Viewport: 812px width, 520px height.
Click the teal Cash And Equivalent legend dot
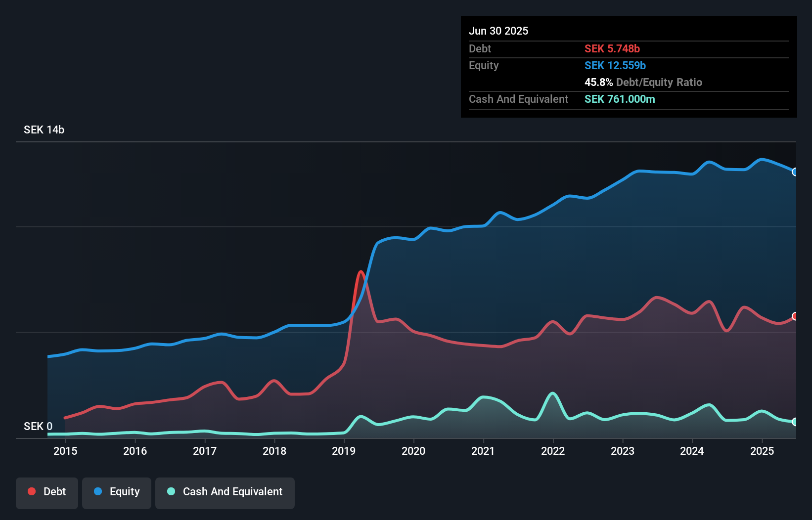click(171, 491)
